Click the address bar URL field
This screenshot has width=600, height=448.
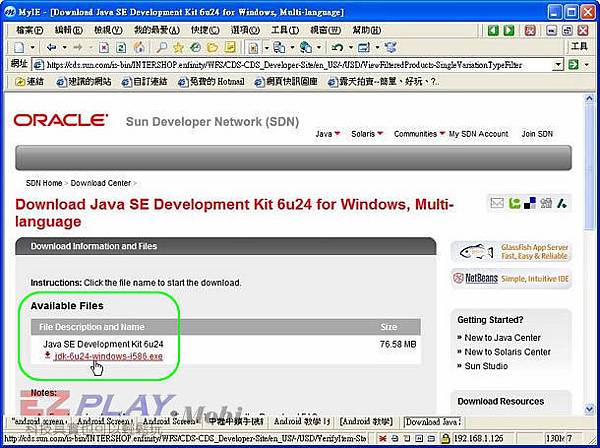pyautogui.click(x=293, y=65)
